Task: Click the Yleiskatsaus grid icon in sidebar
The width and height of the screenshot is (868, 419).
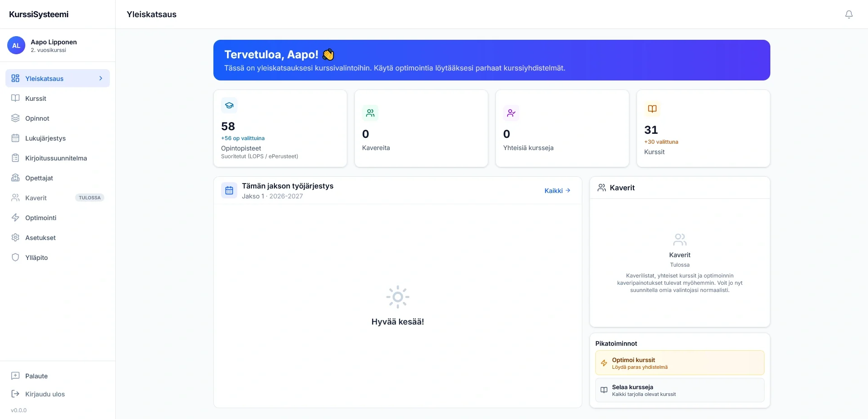Action: tap(15, 78)
